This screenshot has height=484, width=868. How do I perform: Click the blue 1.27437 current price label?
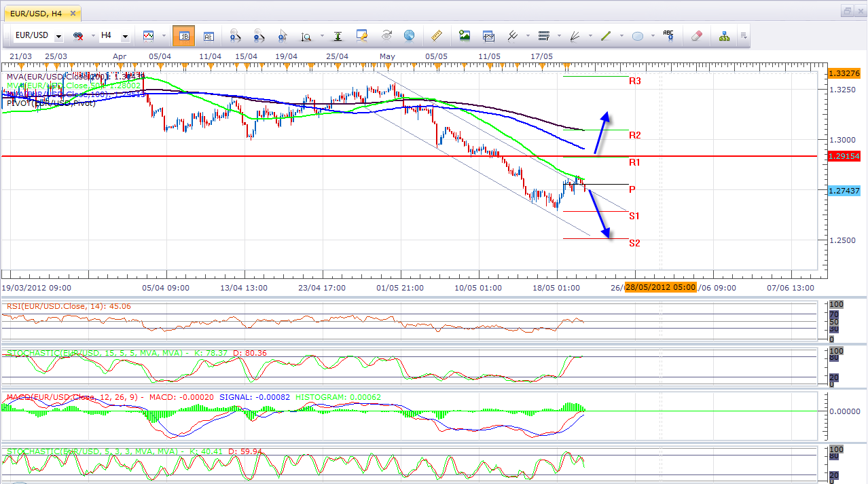click(845, 191)
